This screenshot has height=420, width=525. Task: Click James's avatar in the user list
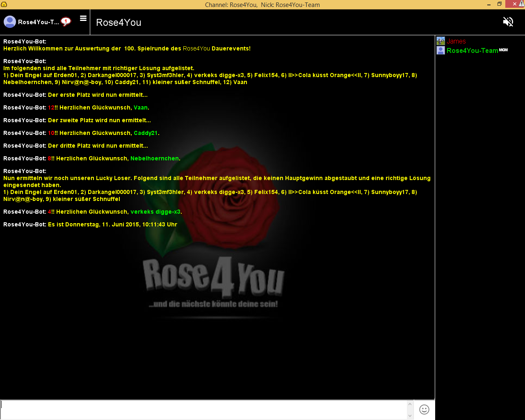(441, 41)
